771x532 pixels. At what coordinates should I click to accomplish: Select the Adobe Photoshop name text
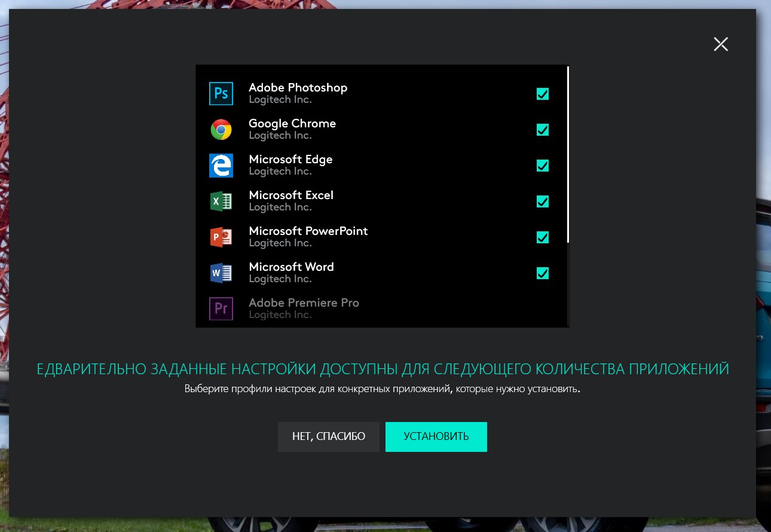pyautogui.click(x=298, y=88)
